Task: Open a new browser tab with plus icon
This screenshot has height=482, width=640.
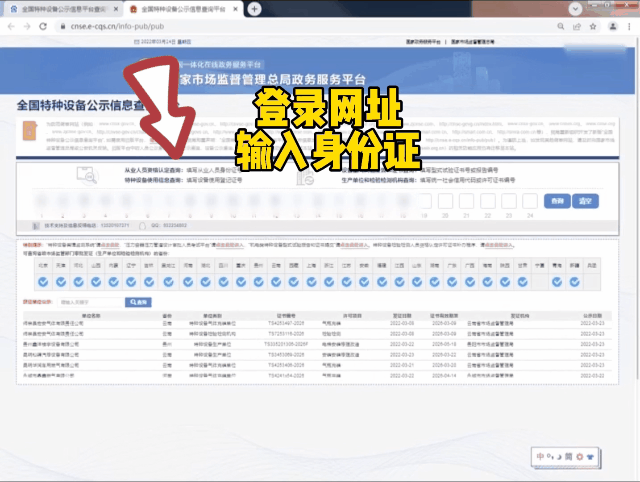Action: click(255, 8)
